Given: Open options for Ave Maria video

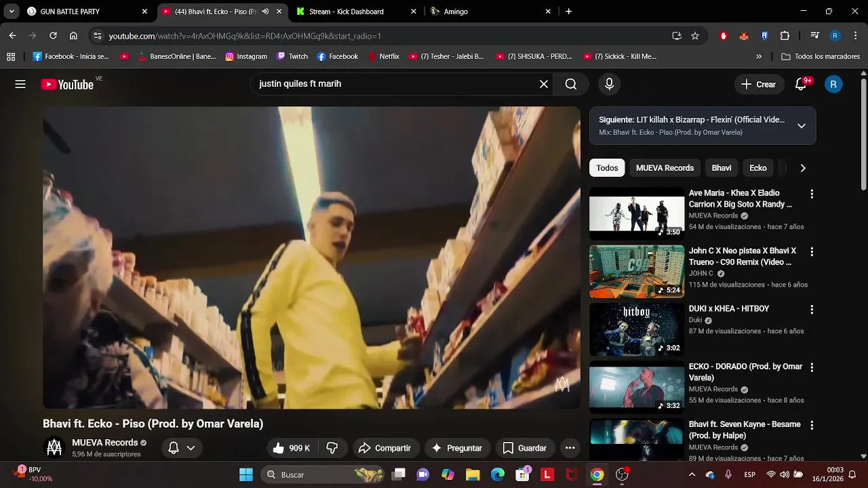Looking at the screenshot, I should click(x=812, y=194).
